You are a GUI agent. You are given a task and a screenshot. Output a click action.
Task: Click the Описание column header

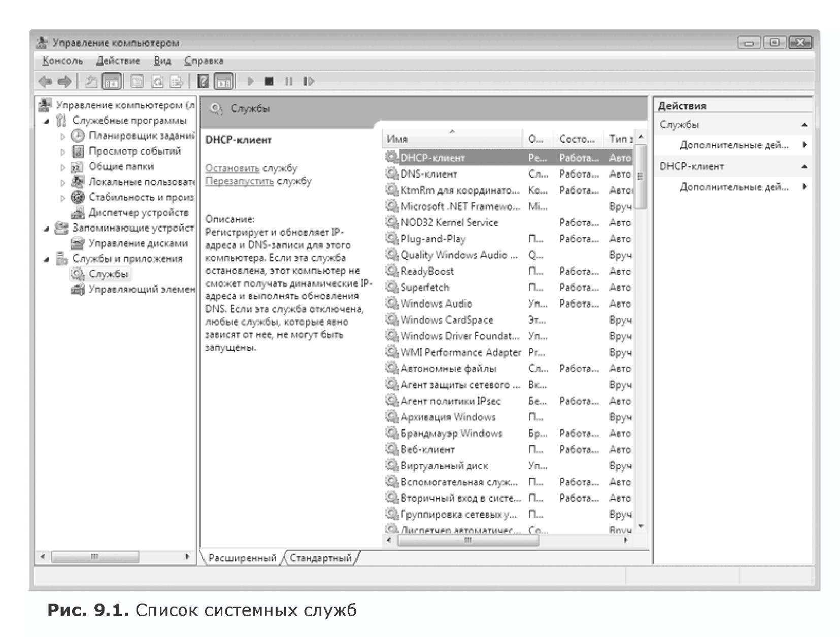click(537, 138)
